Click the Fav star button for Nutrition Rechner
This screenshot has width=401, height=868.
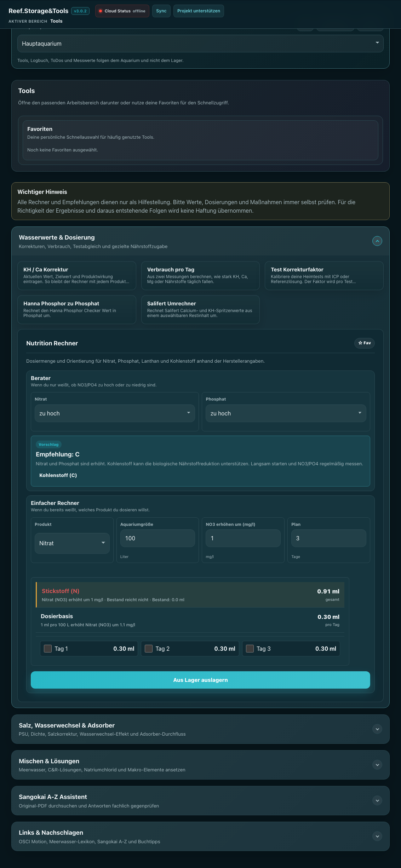click(x=364, y=343)
